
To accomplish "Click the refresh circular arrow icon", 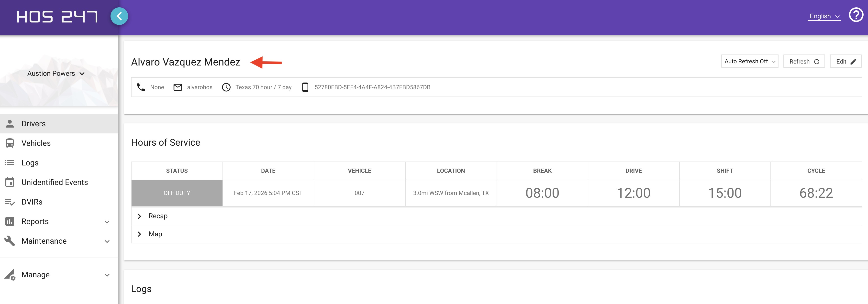I will pos(816,62).
